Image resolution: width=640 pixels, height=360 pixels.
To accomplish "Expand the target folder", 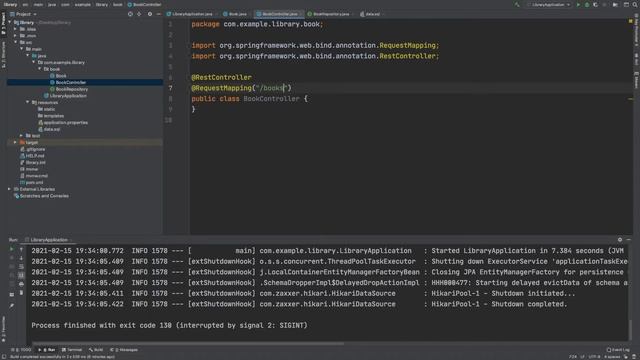I will (16, 142).
